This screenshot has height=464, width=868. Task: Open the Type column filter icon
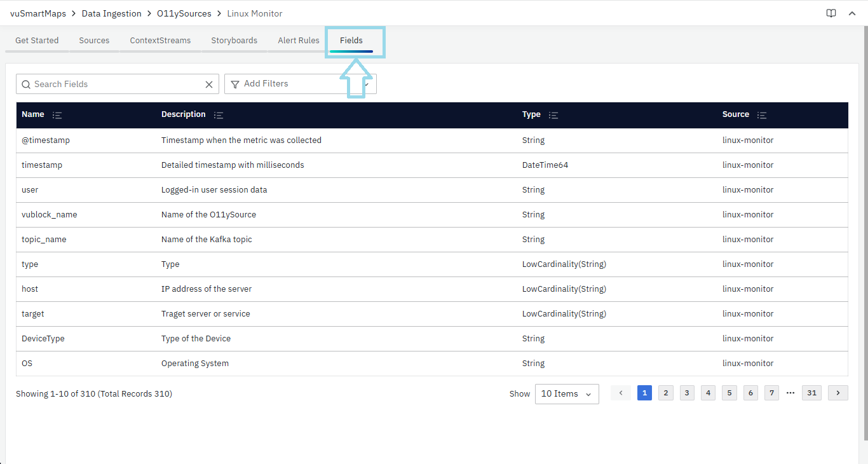tap(553, 115)
